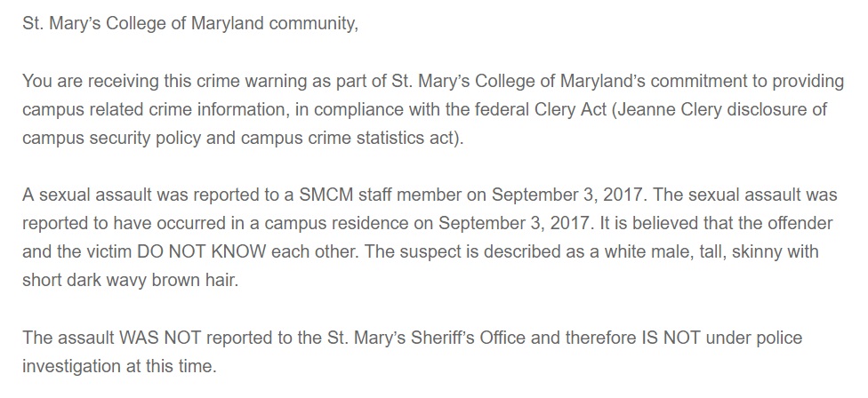Click the phrase 'campus security policy'

click(x=111, y=138)
